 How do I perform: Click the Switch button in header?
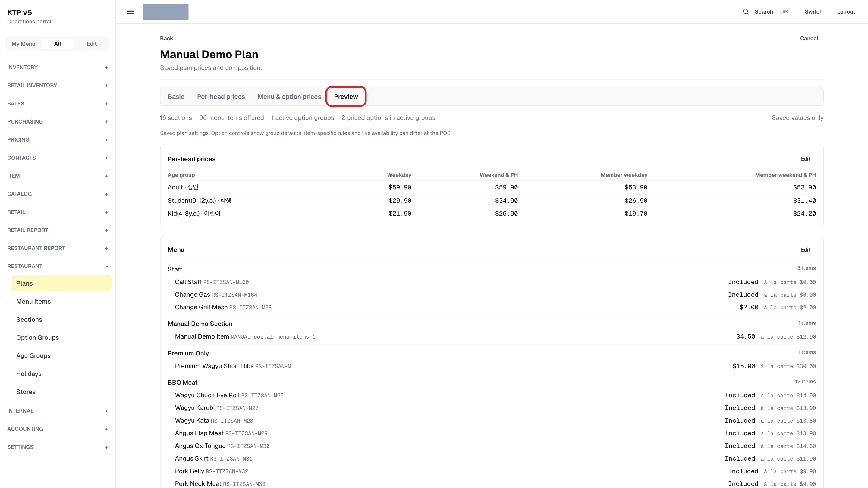tap(813, 12)
